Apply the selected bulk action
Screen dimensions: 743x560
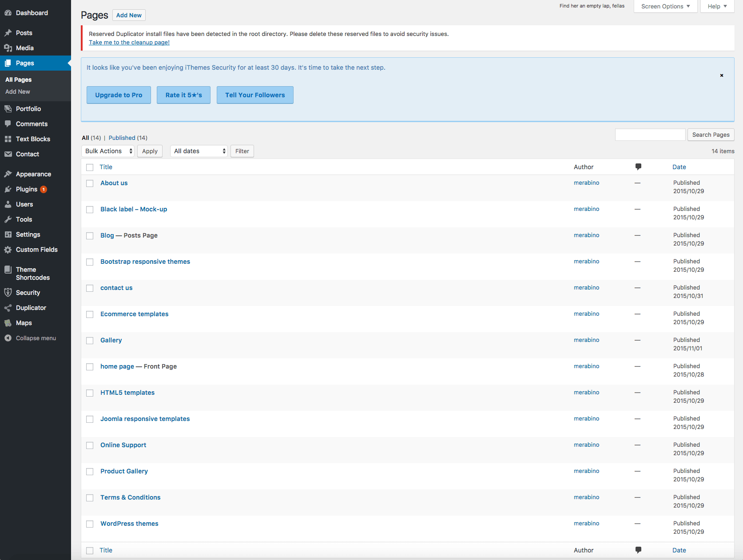tap(150, 151)
